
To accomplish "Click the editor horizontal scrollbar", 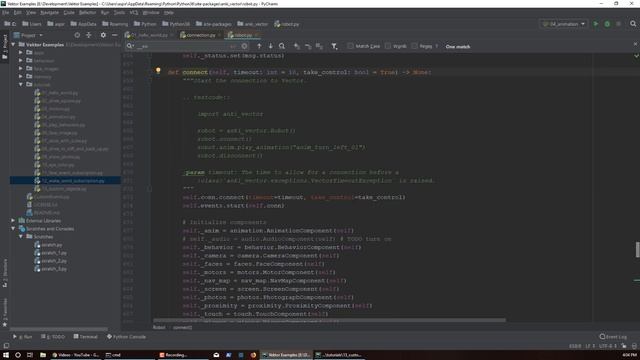I will click(329, 320).
